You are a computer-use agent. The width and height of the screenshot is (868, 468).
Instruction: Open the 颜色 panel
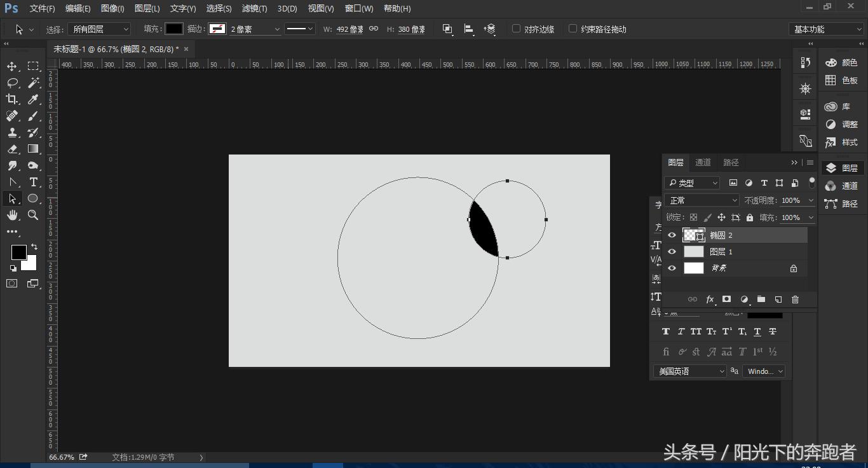(841, 62)
